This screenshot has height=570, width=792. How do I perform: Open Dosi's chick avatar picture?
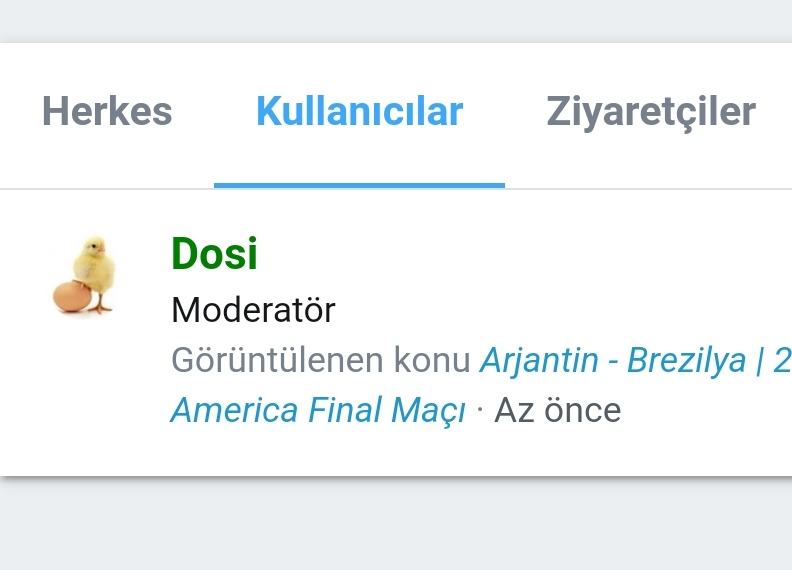point(86,275)
